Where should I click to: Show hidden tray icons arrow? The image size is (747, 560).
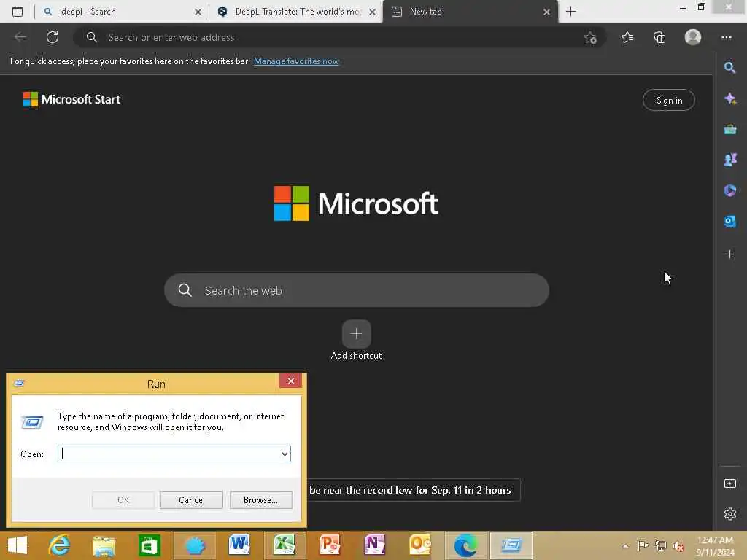pos(625,546)
